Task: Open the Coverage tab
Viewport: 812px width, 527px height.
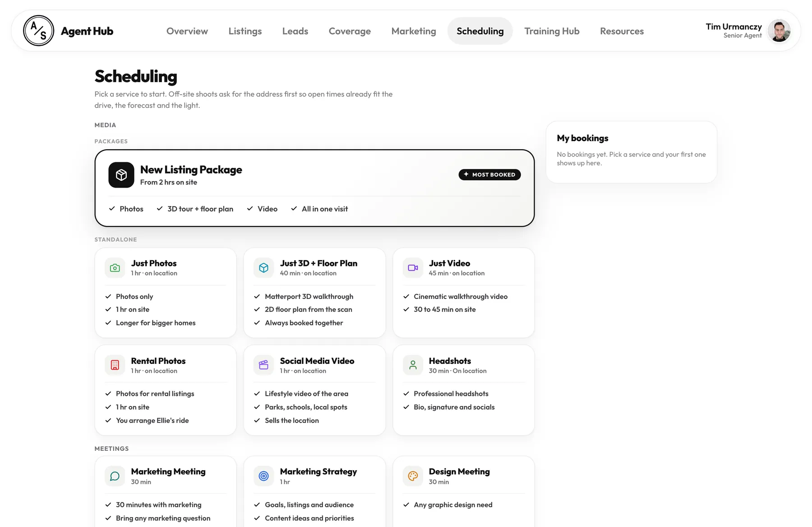Action: tap(350, 31)
